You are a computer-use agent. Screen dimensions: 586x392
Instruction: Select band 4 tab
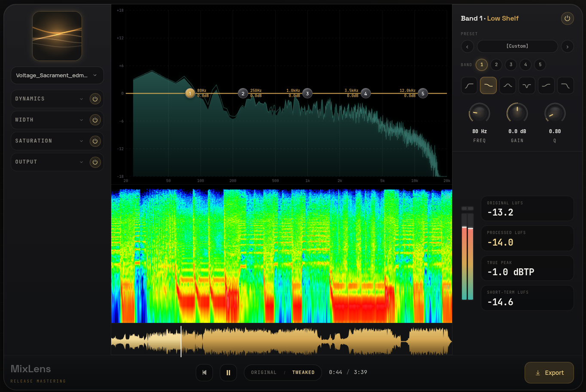[525, 65]
